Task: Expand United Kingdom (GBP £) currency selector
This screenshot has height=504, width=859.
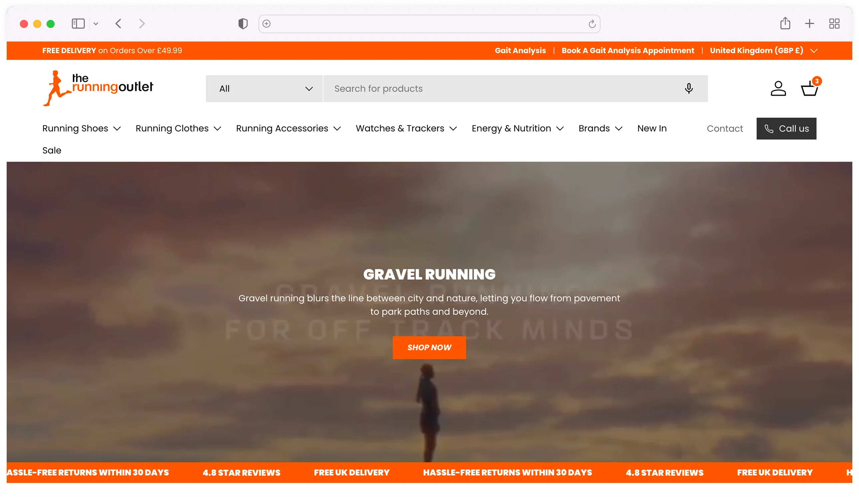Action: coord(764,51)
